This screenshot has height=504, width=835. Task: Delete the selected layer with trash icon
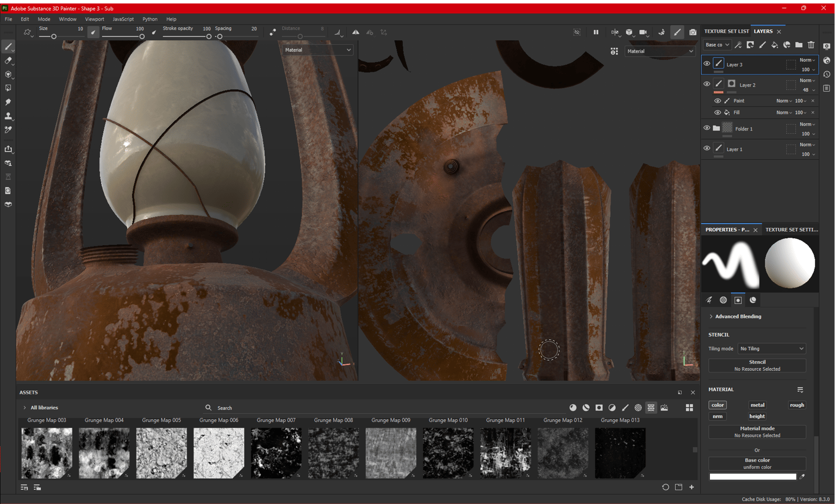(811, 45)
